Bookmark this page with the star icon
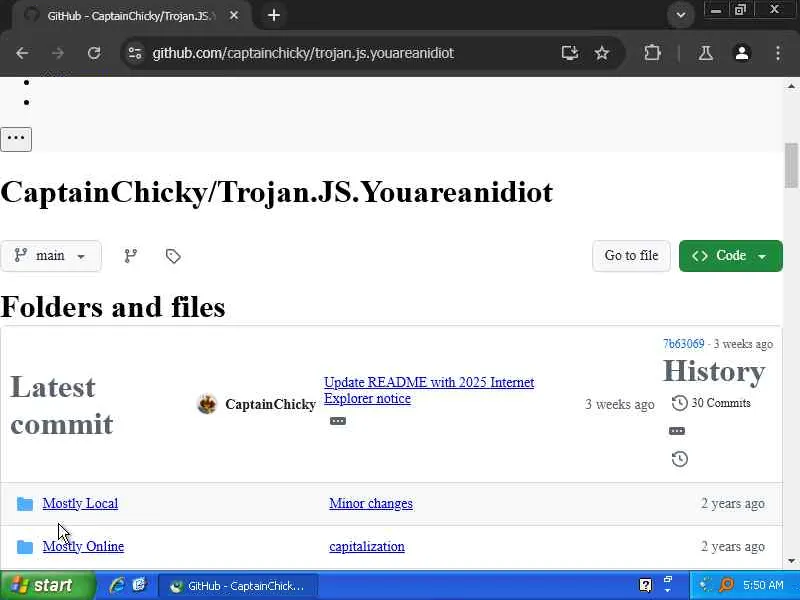This screenshot has height=600, width=800. 602,53
